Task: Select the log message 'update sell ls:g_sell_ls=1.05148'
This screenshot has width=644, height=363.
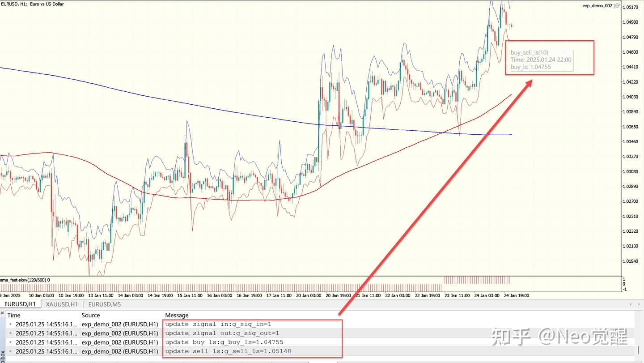Action: pyautogui.click(x=228, y=351)
